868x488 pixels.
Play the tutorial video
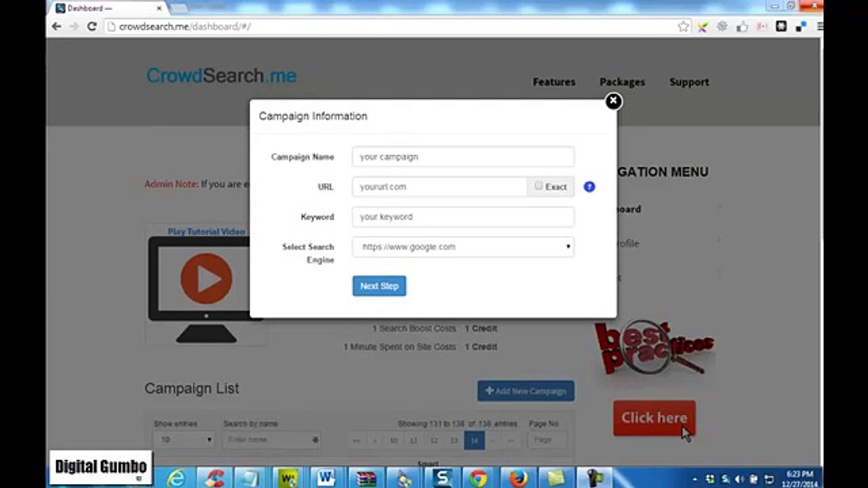[206, 279]
